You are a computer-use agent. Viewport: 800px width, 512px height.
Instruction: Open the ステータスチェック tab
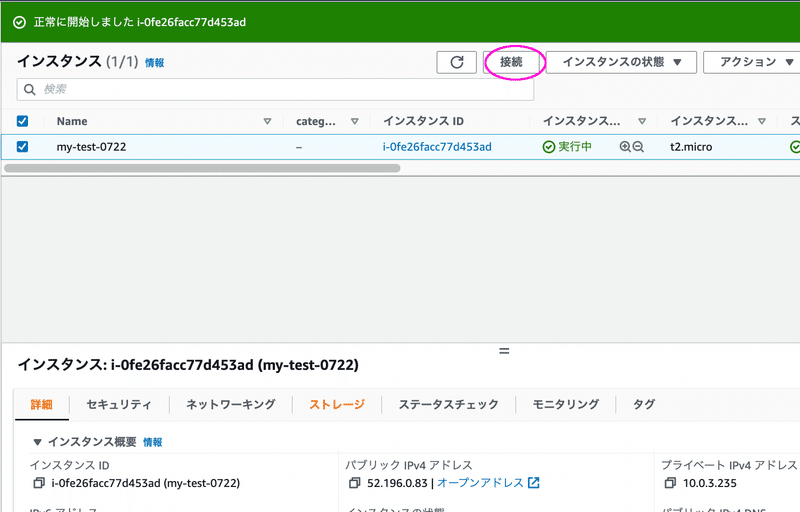pyautogui.click(x=448, y=405)
